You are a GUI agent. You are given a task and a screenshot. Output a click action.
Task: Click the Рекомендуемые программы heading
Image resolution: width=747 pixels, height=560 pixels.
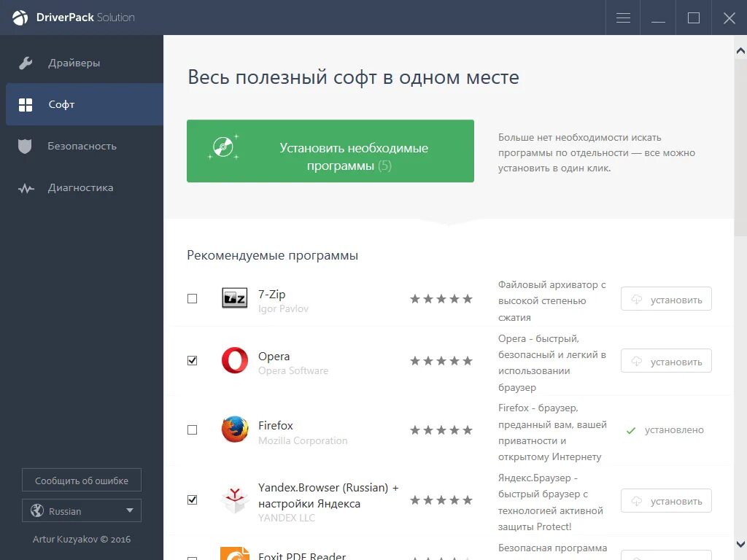273,256
